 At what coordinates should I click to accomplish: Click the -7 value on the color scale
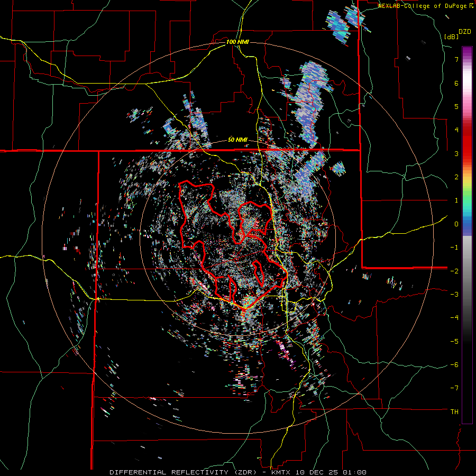(x=454, y=388)
